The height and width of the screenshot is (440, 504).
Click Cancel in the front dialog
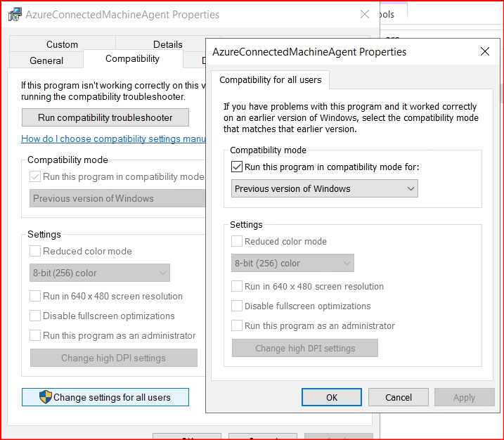(x=399, y=397)
